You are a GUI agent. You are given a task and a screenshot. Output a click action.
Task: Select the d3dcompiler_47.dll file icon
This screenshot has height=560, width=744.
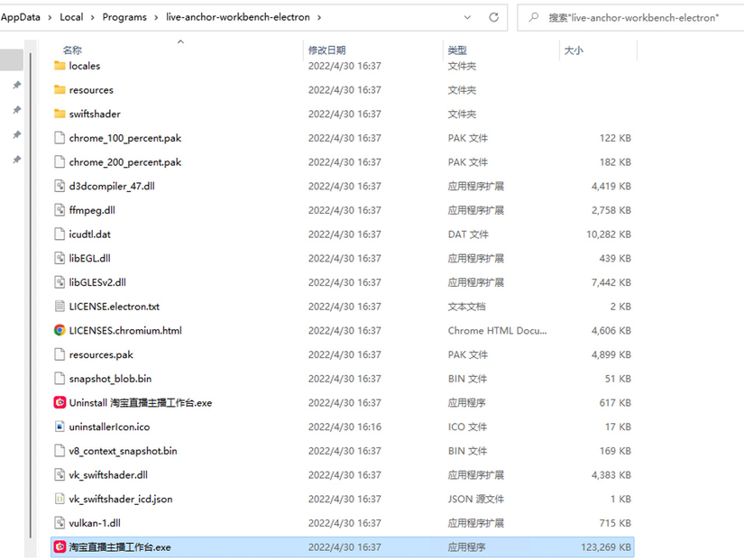pyautogui.click(x=60, y=186)
